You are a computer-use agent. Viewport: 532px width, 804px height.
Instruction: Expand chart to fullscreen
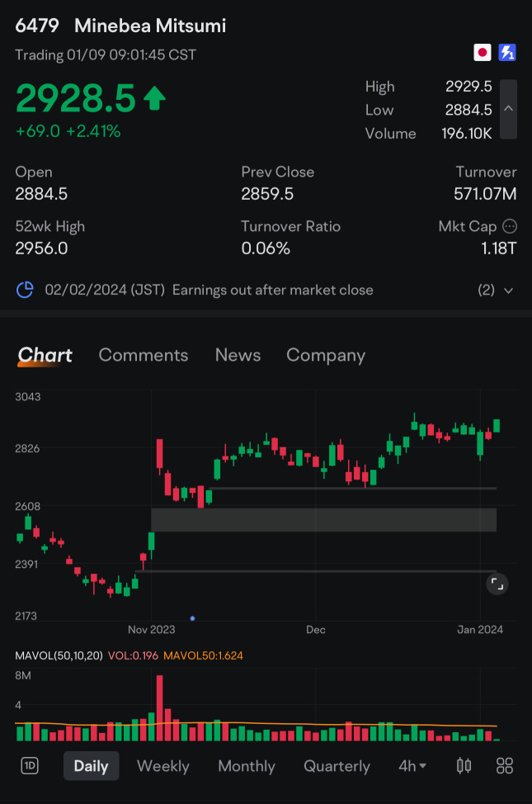497,584
